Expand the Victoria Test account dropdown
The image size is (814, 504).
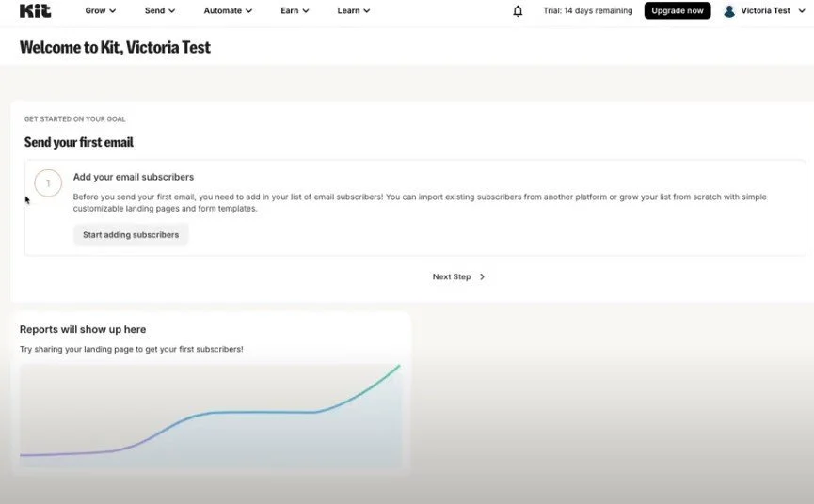(x=773, y=11)
